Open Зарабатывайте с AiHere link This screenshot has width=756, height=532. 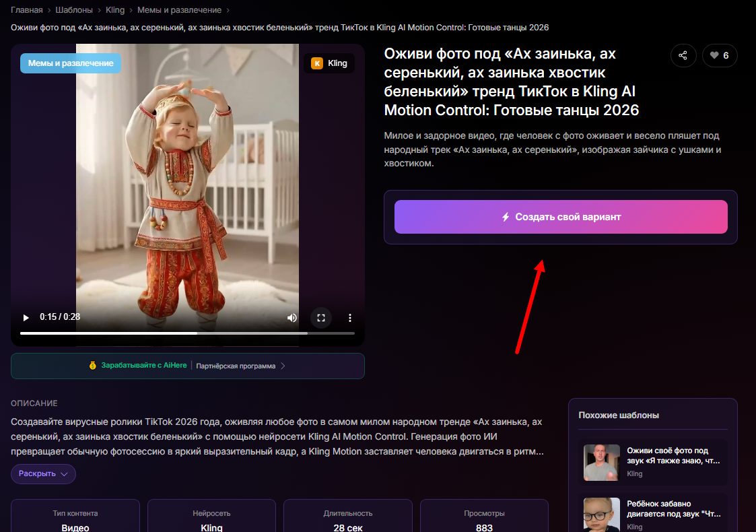click(143, 366)
